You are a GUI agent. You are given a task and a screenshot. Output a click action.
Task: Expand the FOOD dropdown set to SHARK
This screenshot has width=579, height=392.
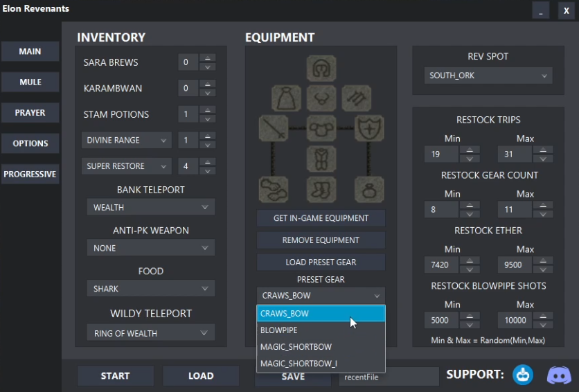(x=150, y=289)
